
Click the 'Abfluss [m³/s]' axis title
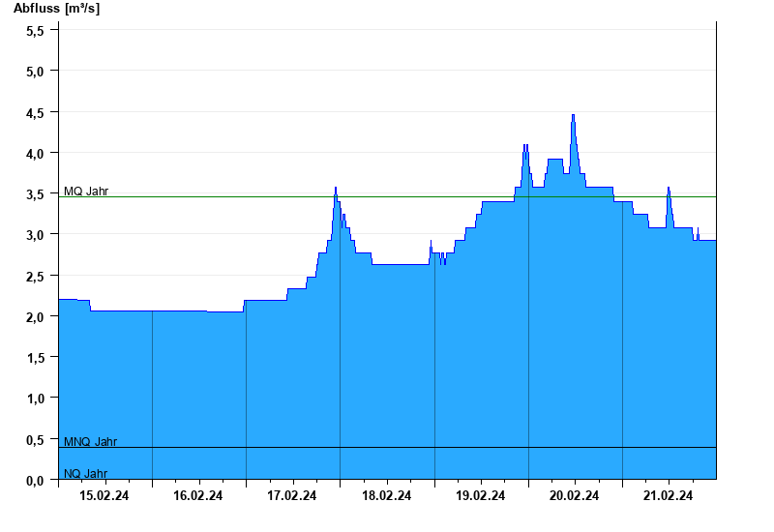coord(56,9)
